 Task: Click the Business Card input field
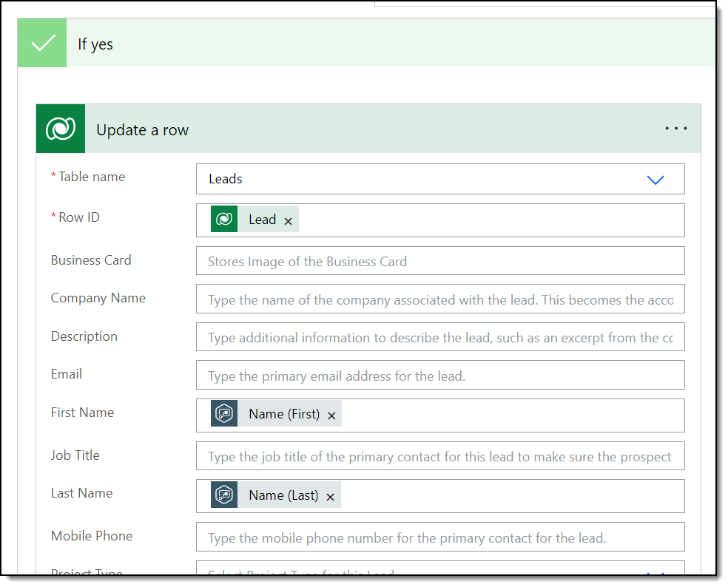click(x=440, y=261)
